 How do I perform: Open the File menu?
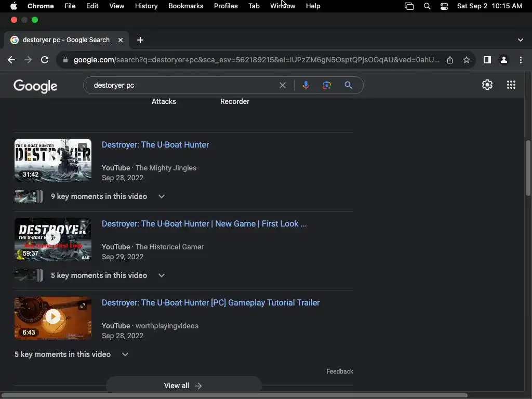(70, 6)
